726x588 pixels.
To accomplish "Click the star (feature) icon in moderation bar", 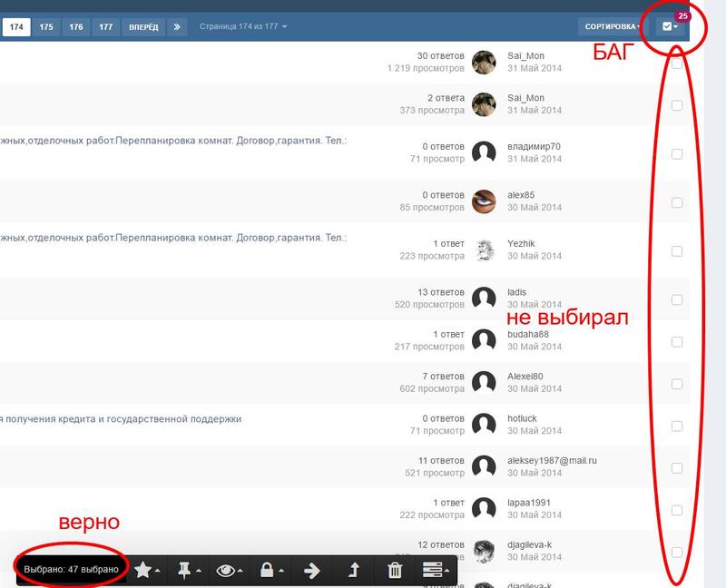I will (145, 570).
